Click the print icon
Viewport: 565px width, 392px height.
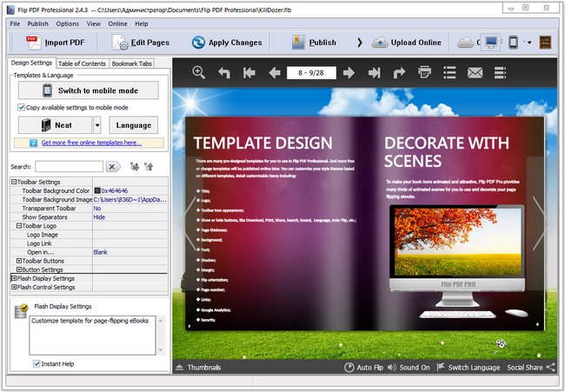424,72
